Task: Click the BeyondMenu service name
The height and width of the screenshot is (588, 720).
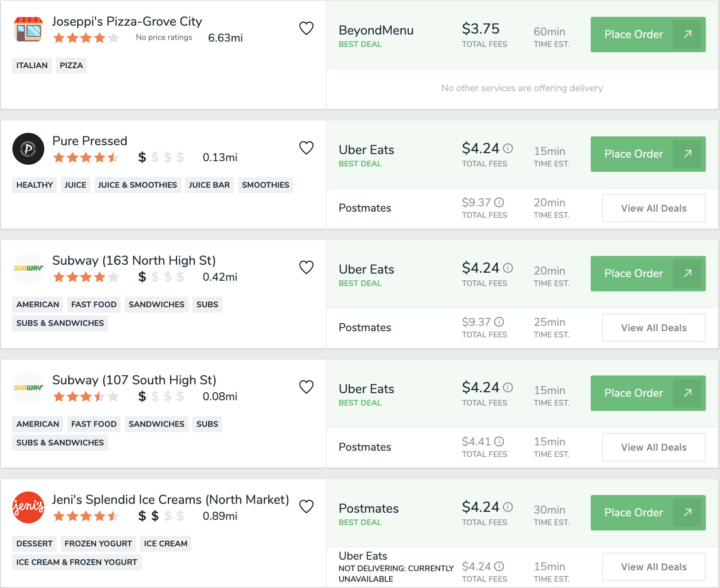Action: 376,30
